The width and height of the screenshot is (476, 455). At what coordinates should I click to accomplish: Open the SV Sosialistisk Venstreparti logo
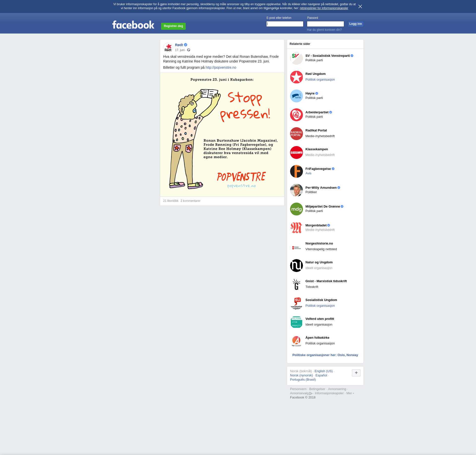(x=297, y=58)
